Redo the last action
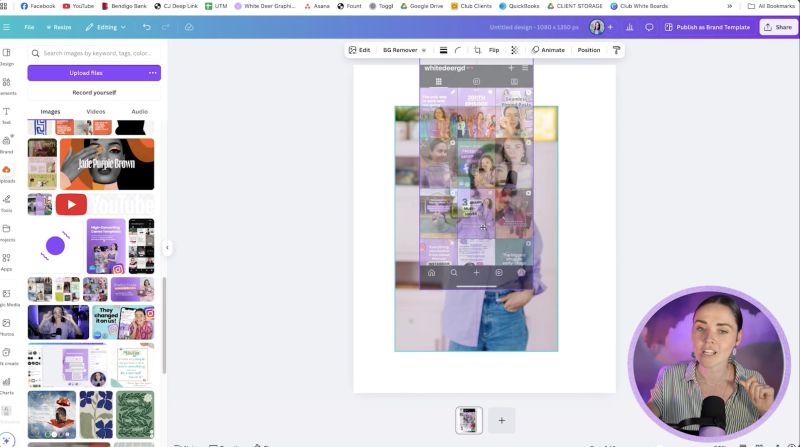This screenshot has height=447, width=800. tap(165, 27)
